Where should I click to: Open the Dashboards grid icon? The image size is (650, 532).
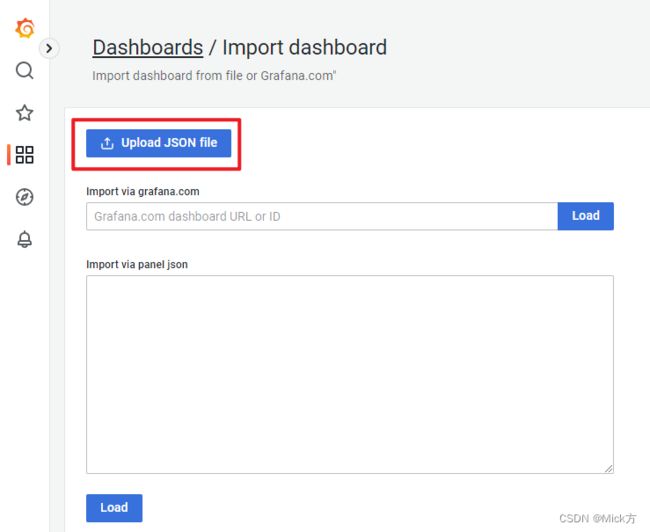coord(24,155)
